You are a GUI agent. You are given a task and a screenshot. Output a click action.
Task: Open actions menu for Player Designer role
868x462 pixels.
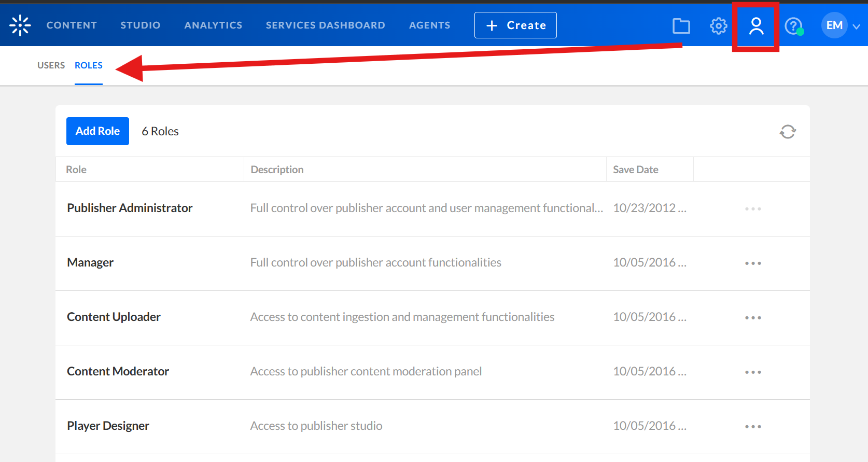(753, 427)
